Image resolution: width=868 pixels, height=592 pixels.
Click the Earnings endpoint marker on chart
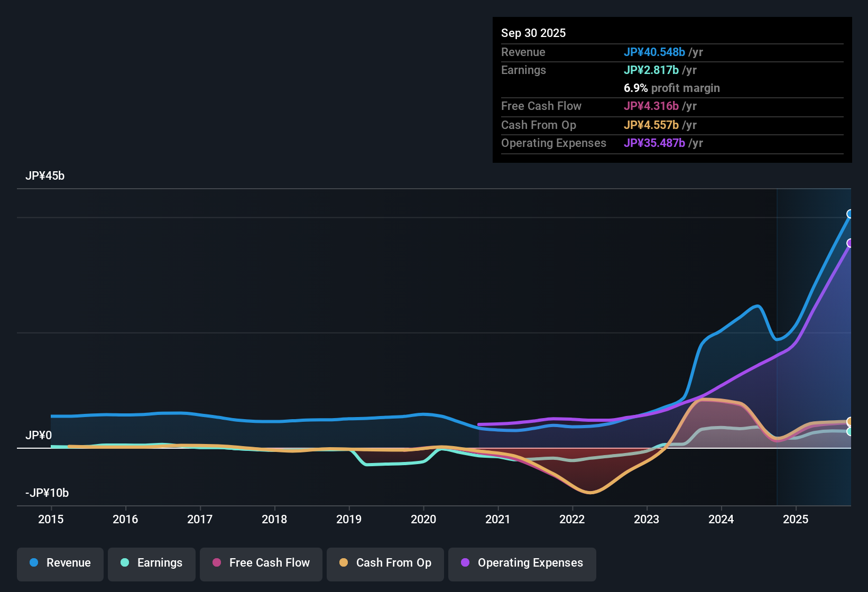pyautogui.click(x=850, y=432)
